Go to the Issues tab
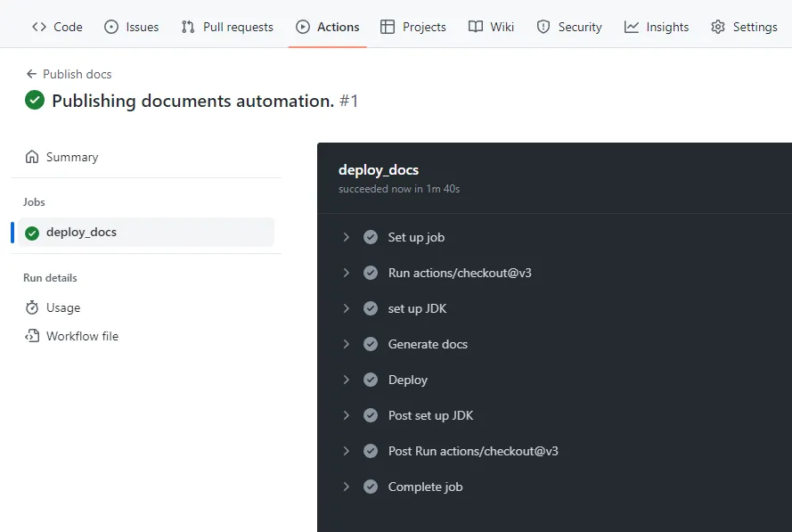This screenshot has height=532, width=792. 132,27
